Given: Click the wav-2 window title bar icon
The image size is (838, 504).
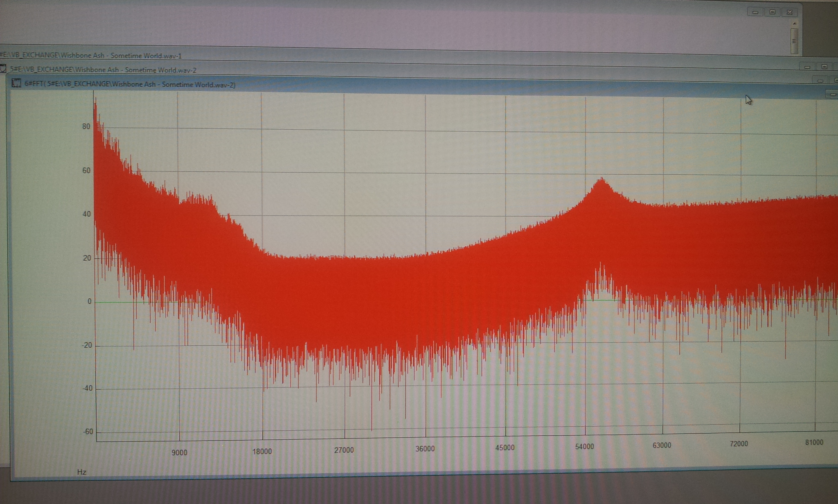Looking at the screenshot, I should click(3, 69).
